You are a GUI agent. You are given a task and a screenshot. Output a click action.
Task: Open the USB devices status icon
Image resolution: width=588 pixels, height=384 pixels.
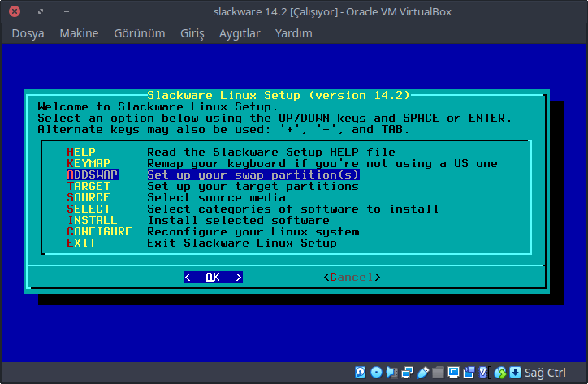pyautogui.click(x=422, y=373)
